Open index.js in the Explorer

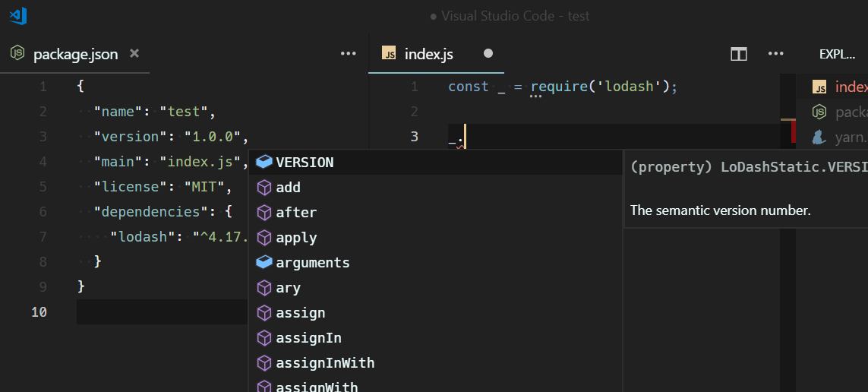(832, 87)
